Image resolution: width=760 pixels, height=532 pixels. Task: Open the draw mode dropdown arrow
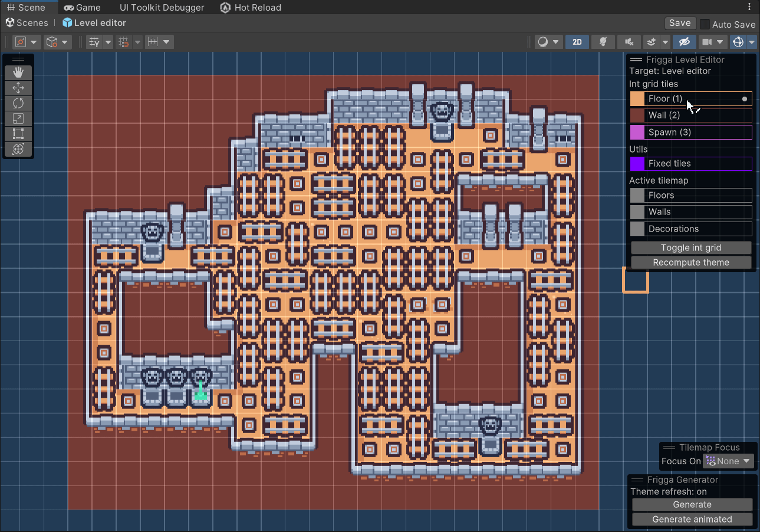[556, 42]
